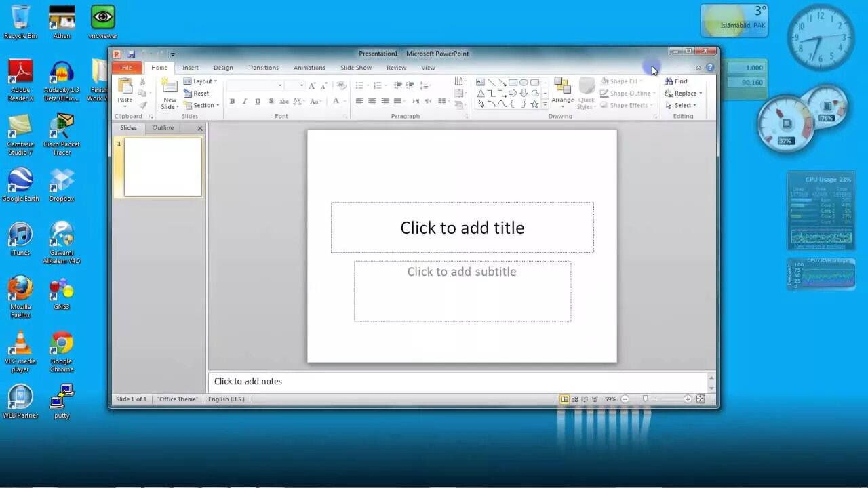Select the Line Arrow shape
This screenshot has height=488, width=868.
coord(502,82)
